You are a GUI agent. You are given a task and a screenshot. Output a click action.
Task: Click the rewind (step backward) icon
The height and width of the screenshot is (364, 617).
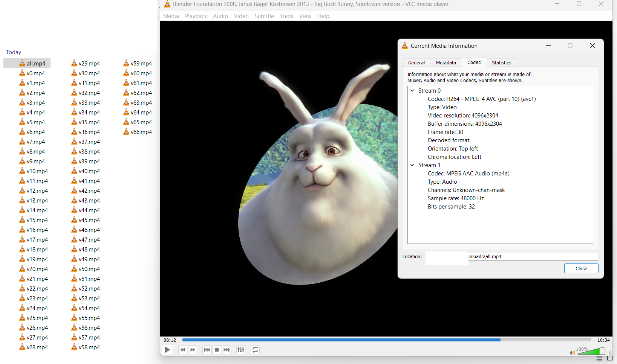point(183,350)
